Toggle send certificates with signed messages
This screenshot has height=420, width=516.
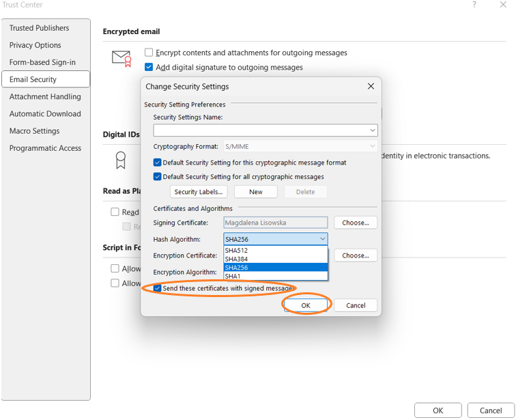click(157, 288)
